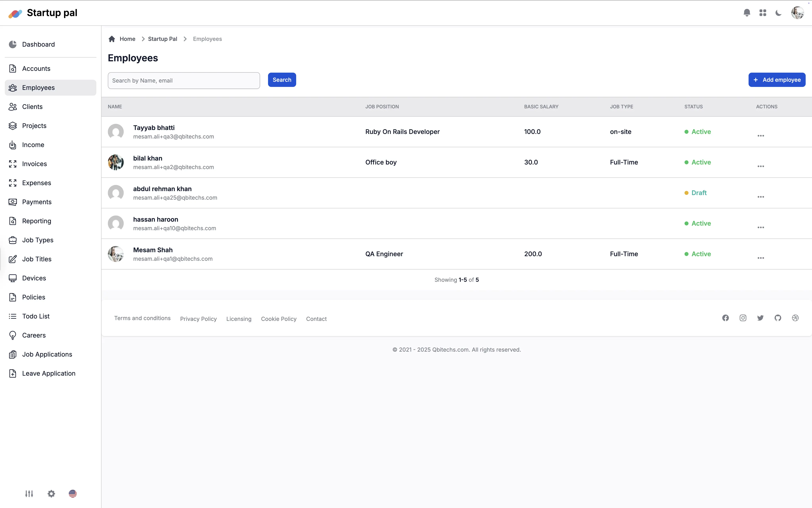Open the sliders adjustments icon at sidebar bottom

[29, 494]
